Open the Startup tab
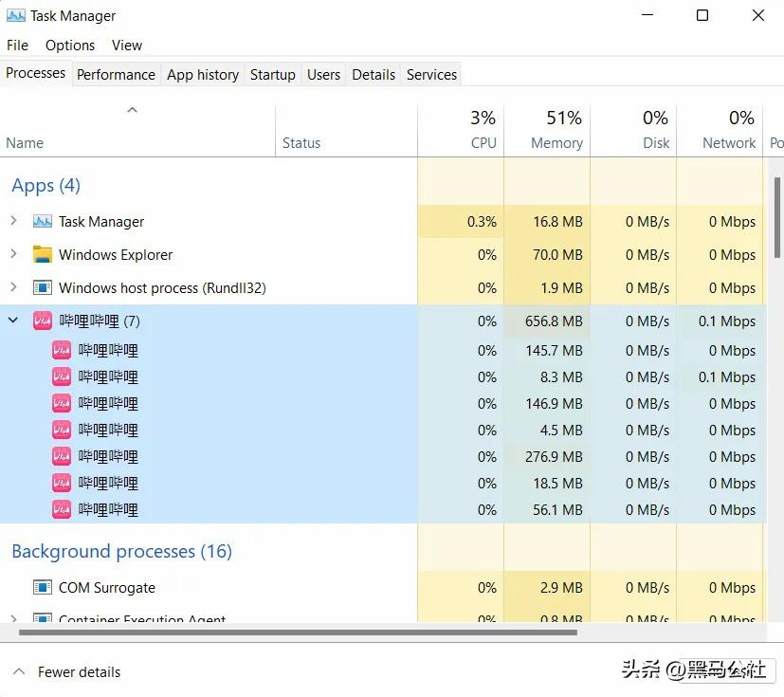Image resolution: width=784 pixels, height=697 pixels. 272,75
